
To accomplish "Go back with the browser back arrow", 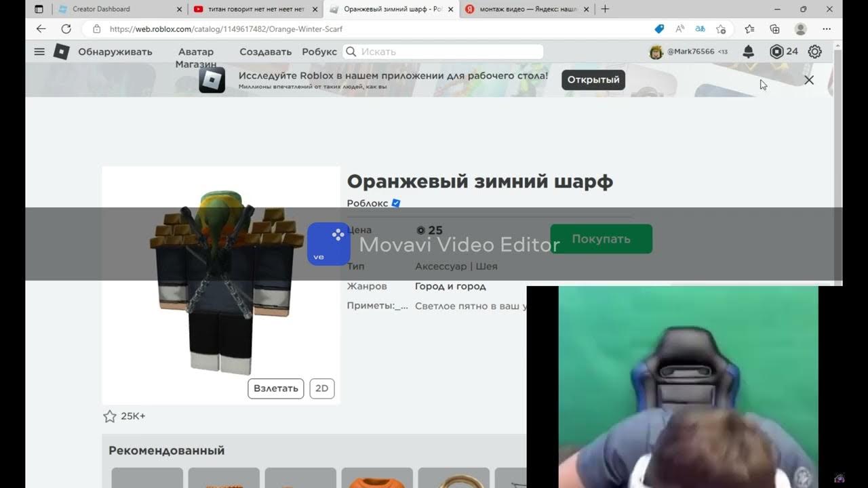I will coord(41,29).
